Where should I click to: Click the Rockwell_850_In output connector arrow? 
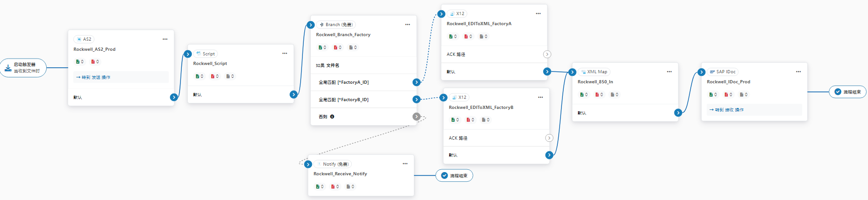(678, 113)
